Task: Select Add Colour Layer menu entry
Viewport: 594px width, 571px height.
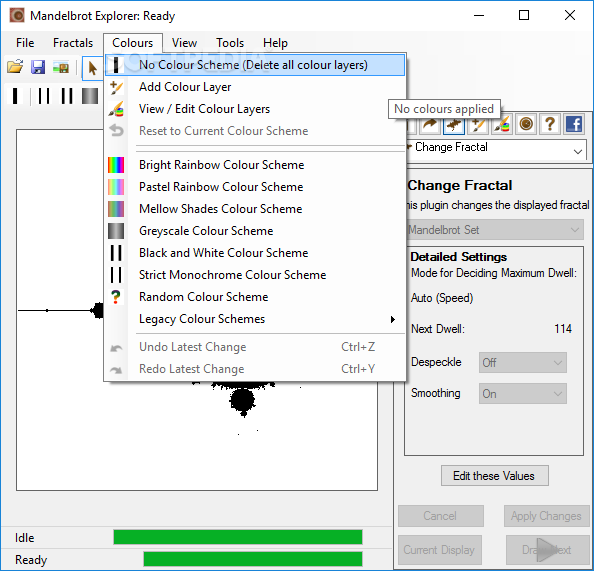Action: click(255, 87)
